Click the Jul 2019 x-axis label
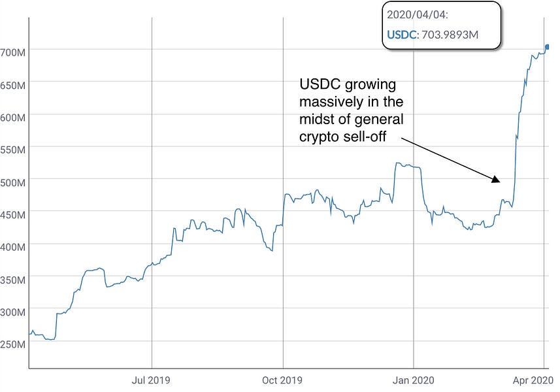560x392 pixels. click(151, 381)
